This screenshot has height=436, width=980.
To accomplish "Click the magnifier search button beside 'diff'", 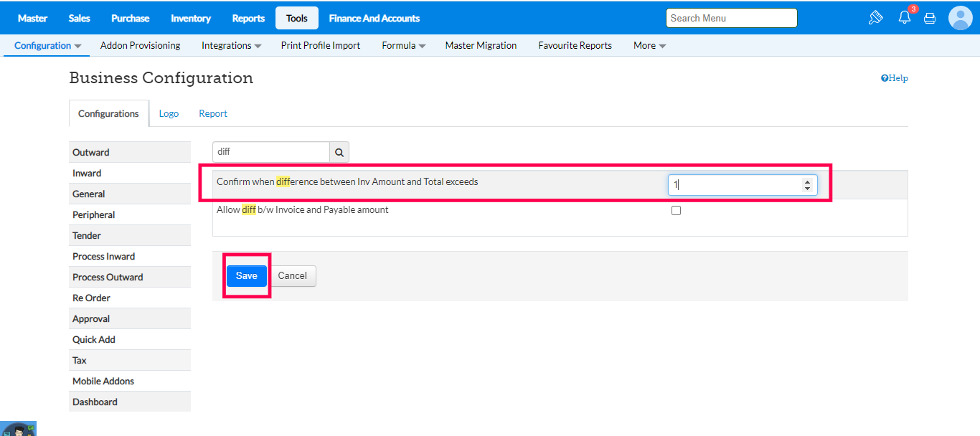I will pos(339,152).
